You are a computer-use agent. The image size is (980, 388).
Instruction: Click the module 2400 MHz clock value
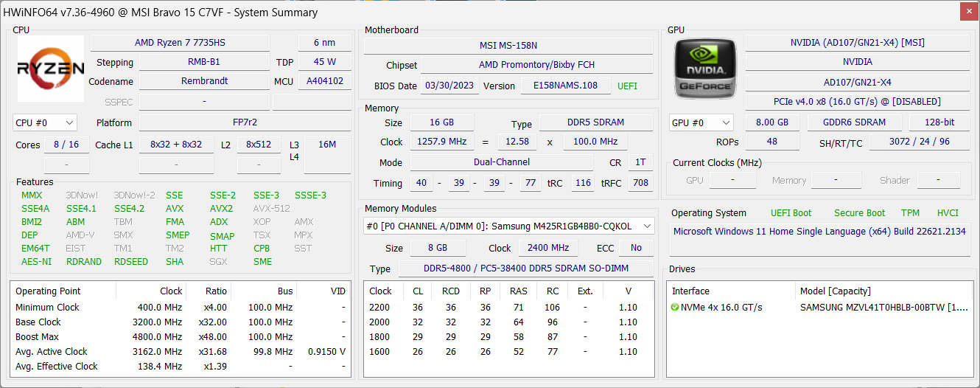click(x=548, y=248)
